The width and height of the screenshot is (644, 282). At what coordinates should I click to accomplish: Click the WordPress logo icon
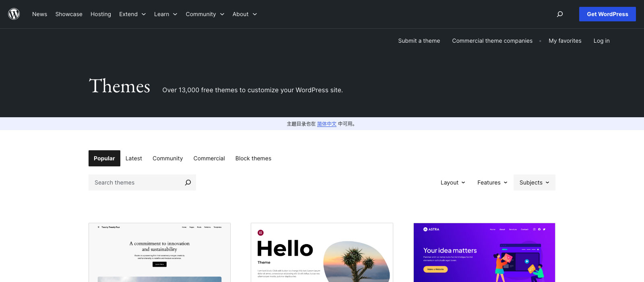coord(14,14)
